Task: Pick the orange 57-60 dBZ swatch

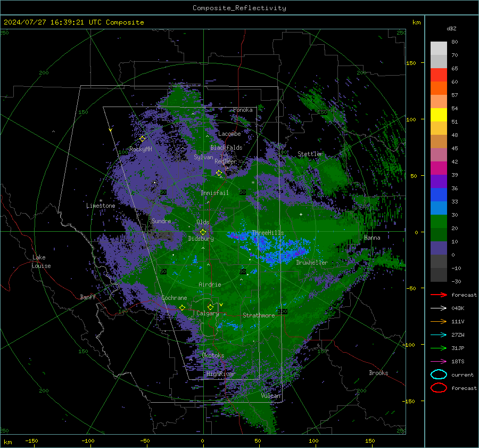Action: click(439, 88)
